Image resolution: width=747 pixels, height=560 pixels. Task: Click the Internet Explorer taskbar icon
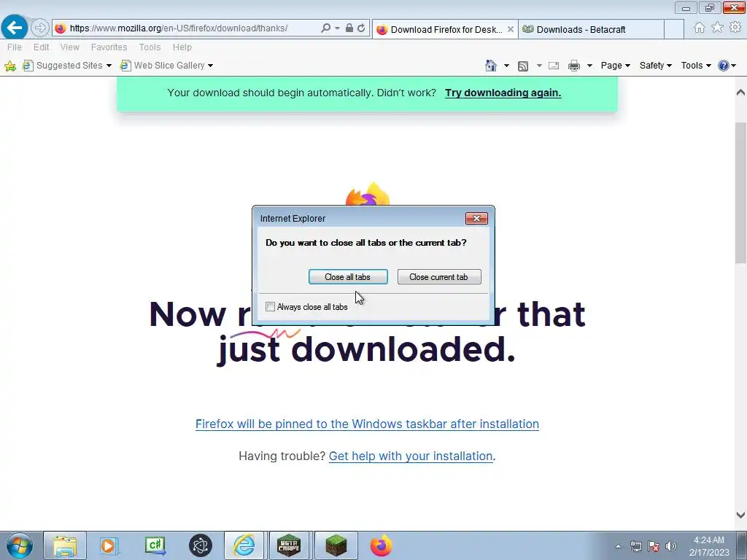pyautogui.click(x=244, y=545)
